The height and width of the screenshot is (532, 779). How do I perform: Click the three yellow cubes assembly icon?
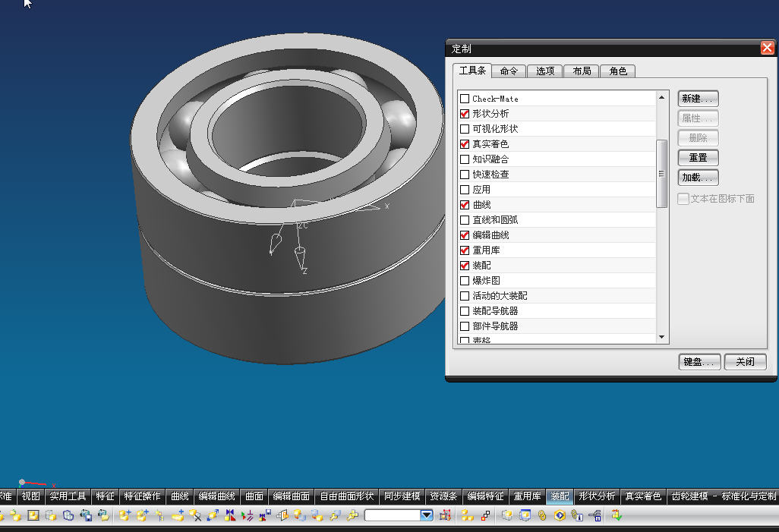pyautogui.click(x=467, y=515)
